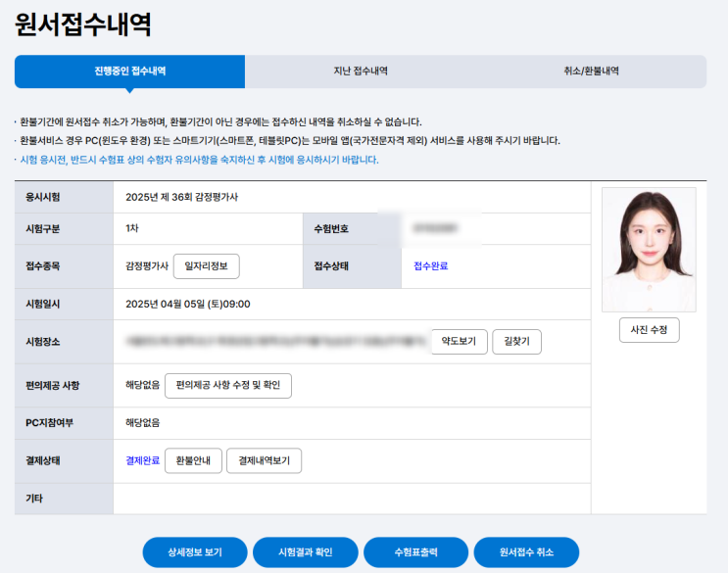
Task: Click the 결제상태 row label
Action: point(43,461)
